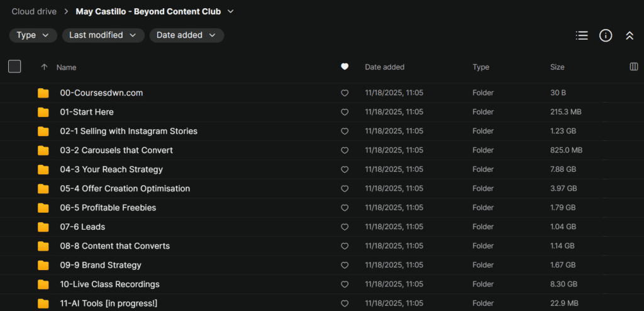This screenshot has height=311, width=644.
Task: Click the 07-6 Leads folder icon
Action: 43,227
